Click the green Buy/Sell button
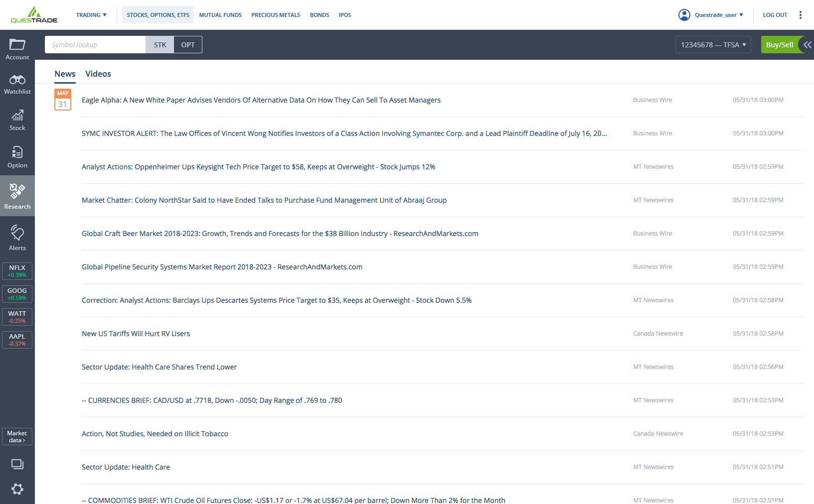Screen dimensions: 814x504 point(780,45)
